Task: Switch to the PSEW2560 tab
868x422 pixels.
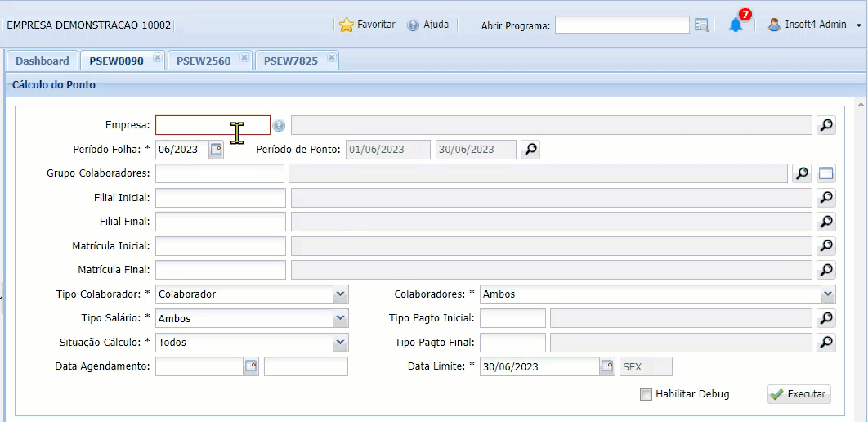Action: pyautogui.click(x=204, y=61)
